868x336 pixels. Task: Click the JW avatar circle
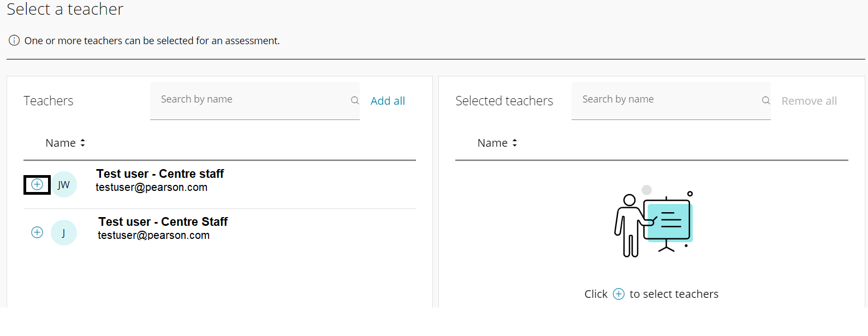pyautogui.click(x=64, y=184)
